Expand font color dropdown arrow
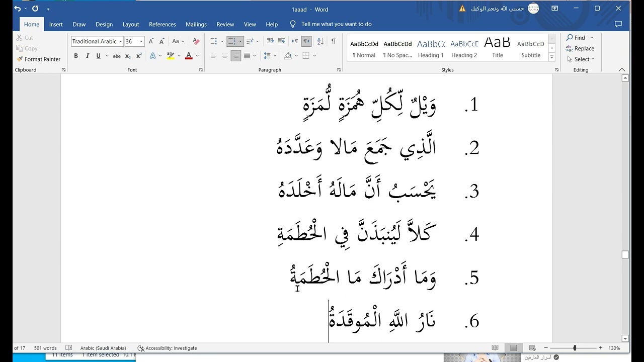 click(x=197, y=56)
